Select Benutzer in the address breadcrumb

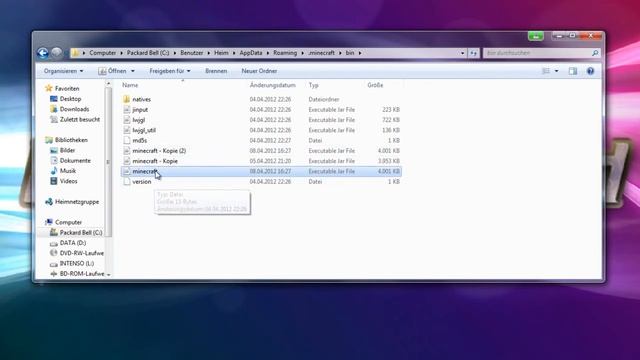[191, 53]
